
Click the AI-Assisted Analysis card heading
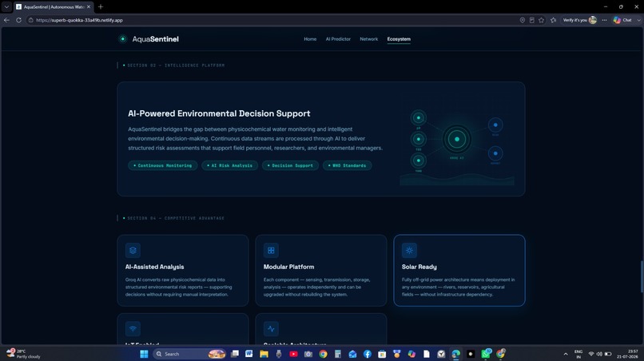coord(154,267)
